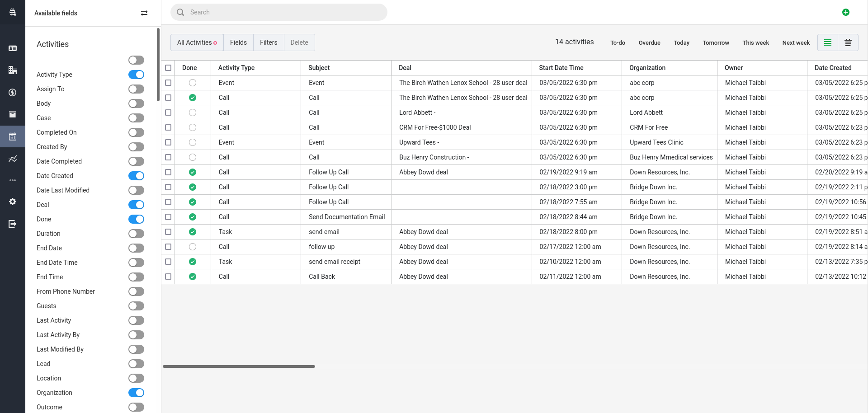Switch to the This week tab
The width and height of the screenshot is (868, 413).
pos(755,42)
